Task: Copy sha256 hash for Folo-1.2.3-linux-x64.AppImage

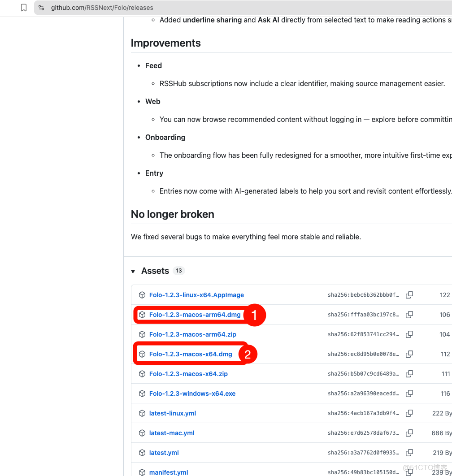Action: coord(409,295)
